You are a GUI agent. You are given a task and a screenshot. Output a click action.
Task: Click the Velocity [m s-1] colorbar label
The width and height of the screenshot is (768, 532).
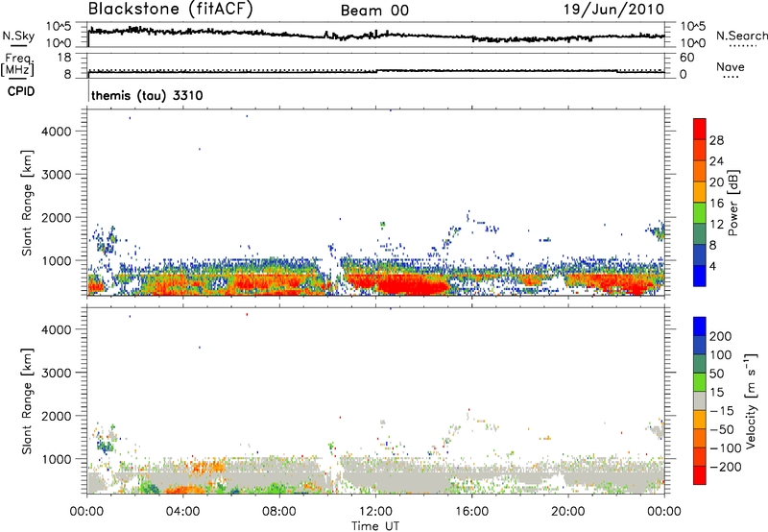[751, 400]
